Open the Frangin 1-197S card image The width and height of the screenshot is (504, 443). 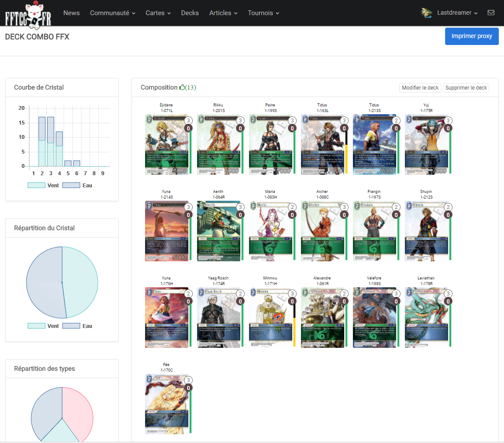pyautogui.click(x=375, y=231)
